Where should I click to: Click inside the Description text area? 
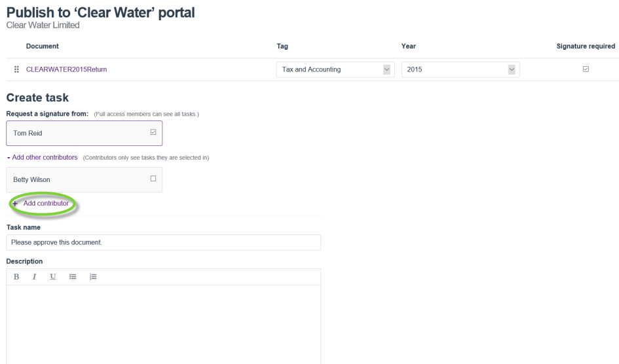pos(163,324)
